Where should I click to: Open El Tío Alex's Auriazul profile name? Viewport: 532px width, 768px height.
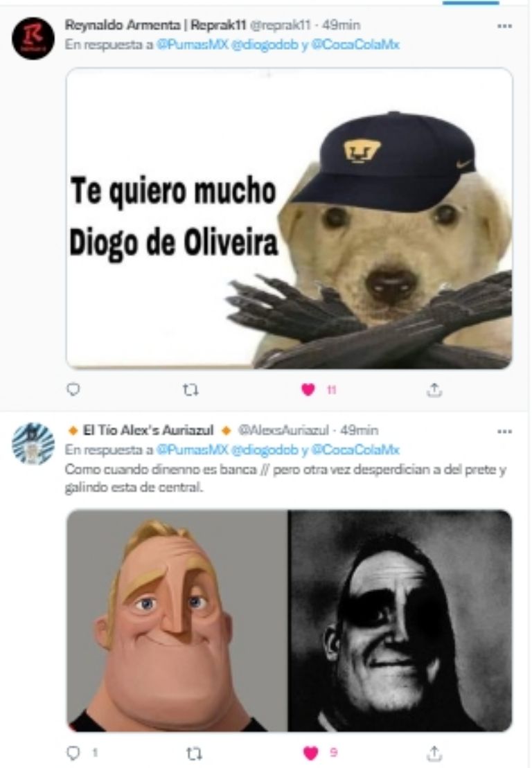pyautogui.click(x=148, y=430)
